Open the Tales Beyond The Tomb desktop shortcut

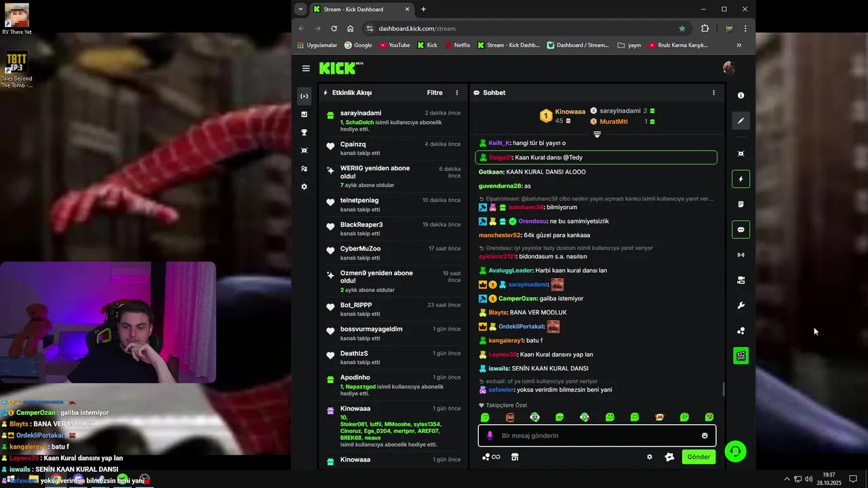pyautogui.click(x=16, y=70)
